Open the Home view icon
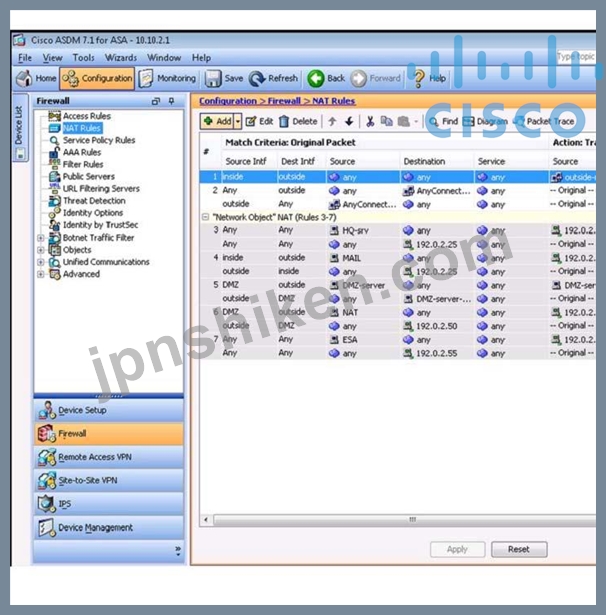This screenshot has height=615, width=606. pyautogui.click(x=36, y=78)
